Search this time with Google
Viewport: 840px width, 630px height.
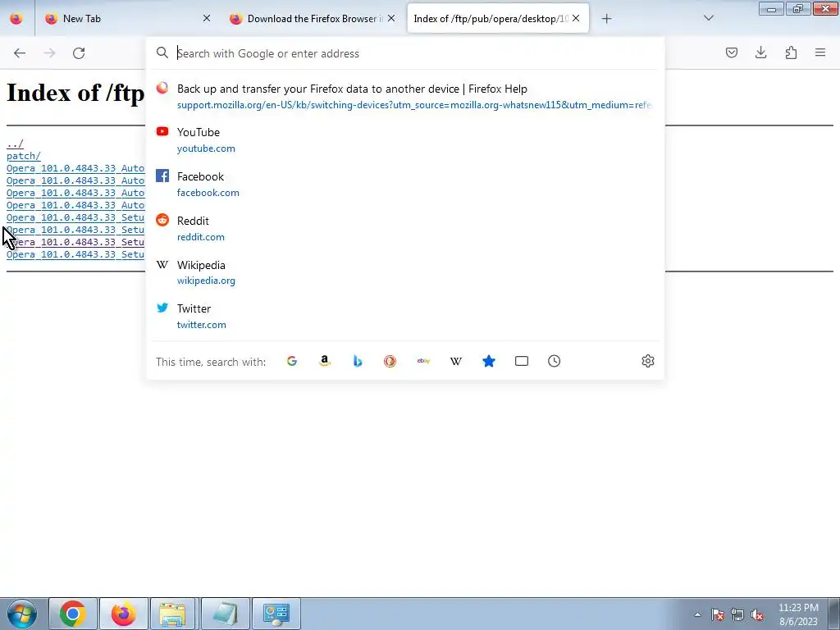point(292,361)
